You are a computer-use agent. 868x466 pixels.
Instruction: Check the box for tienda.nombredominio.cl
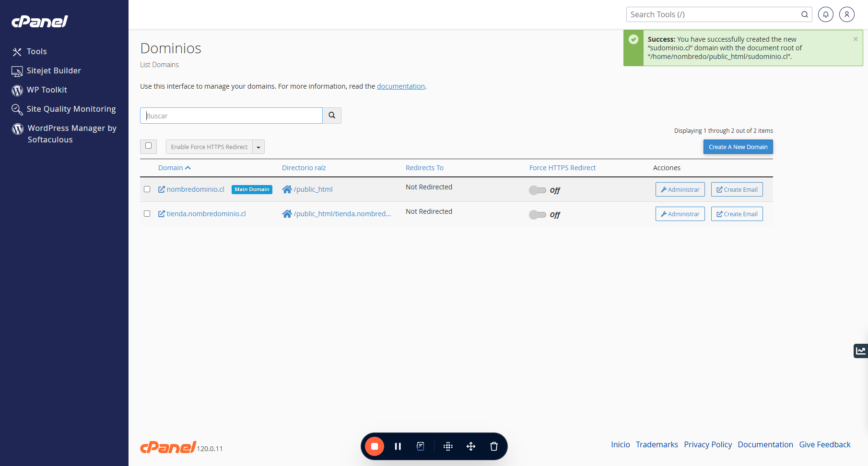147,214
